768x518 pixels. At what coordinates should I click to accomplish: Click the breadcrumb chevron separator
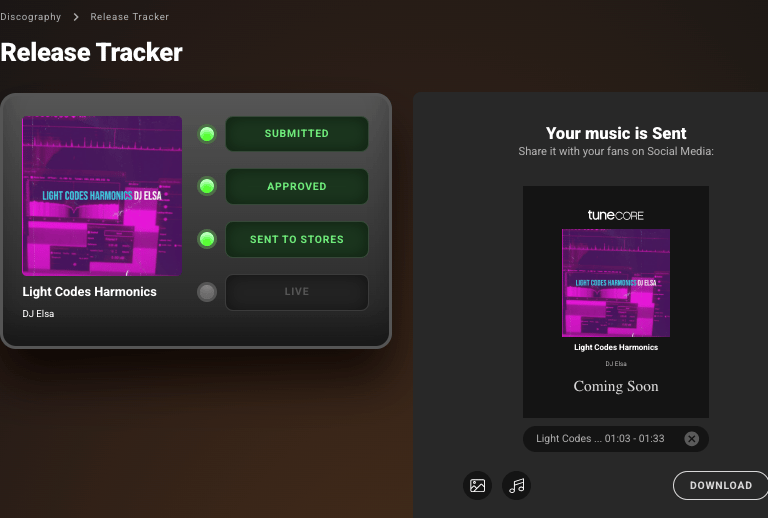(x=75, y=17)
